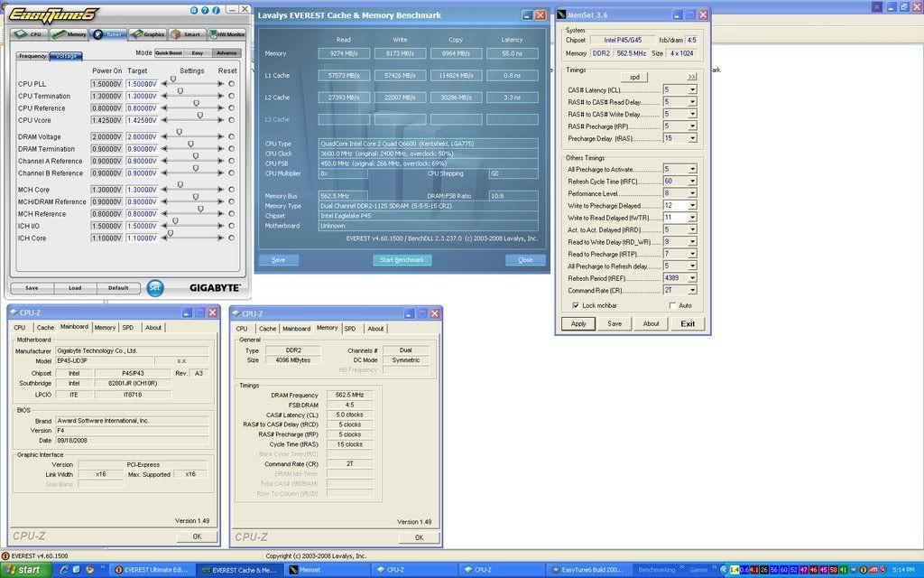924x578 pixels.
Task: Decrease ICH Core voltage with left arrow
Action: (x=164, y=238)
